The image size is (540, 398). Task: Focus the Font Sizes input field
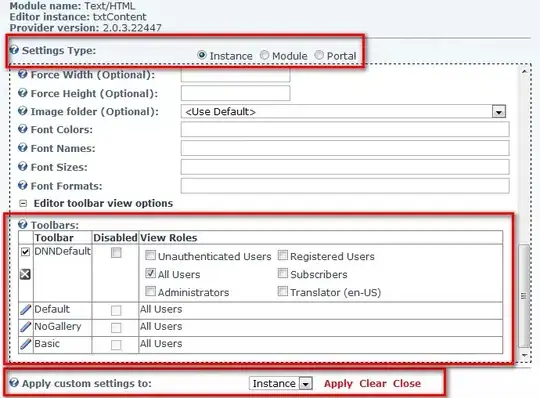[345, 167]
